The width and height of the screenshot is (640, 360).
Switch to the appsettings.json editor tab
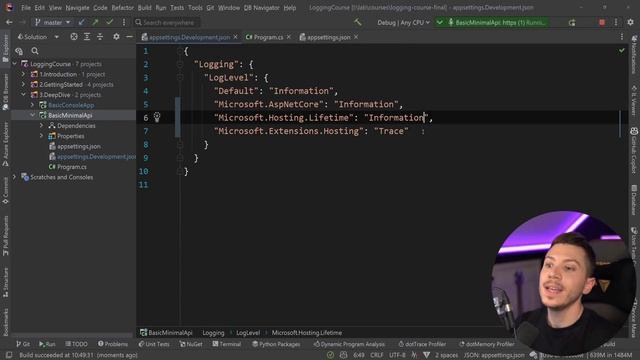click(x=328, y=37)
